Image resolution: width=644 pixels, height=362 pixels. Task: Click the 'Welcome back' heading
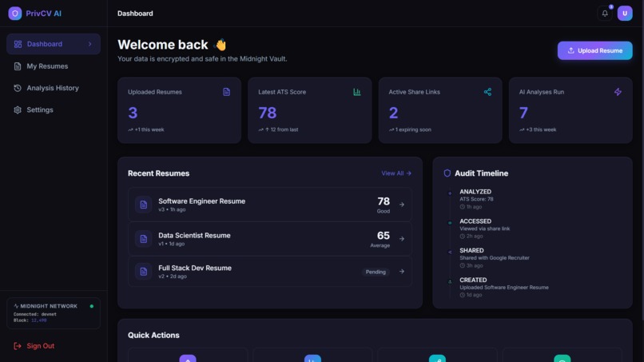click(x=163, y=45)
